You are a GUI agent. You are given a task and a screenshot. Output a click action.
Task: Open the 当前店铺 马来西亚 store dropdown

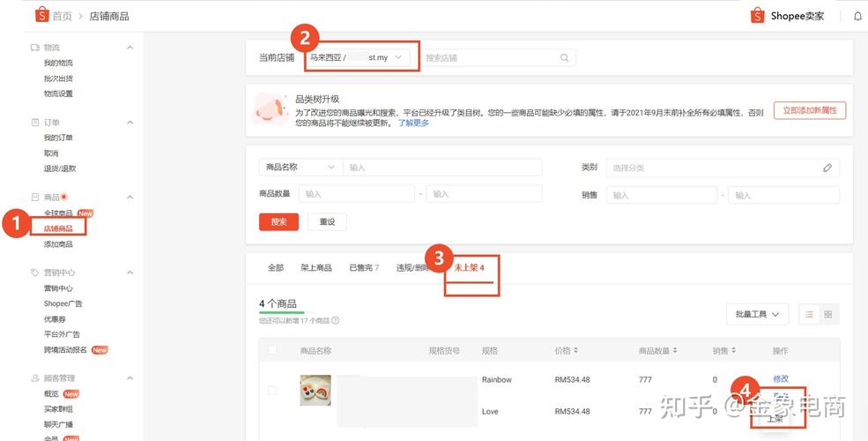358,57
